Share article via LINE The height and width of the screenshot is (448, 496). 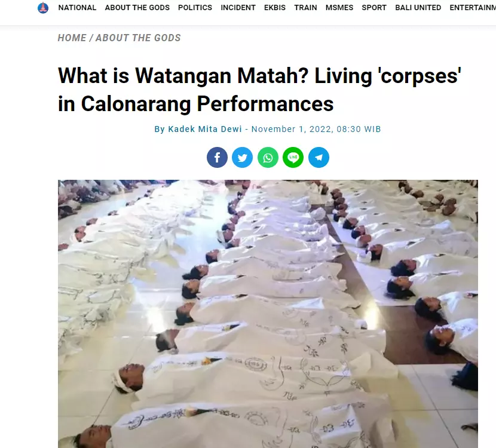pos(293,157)
